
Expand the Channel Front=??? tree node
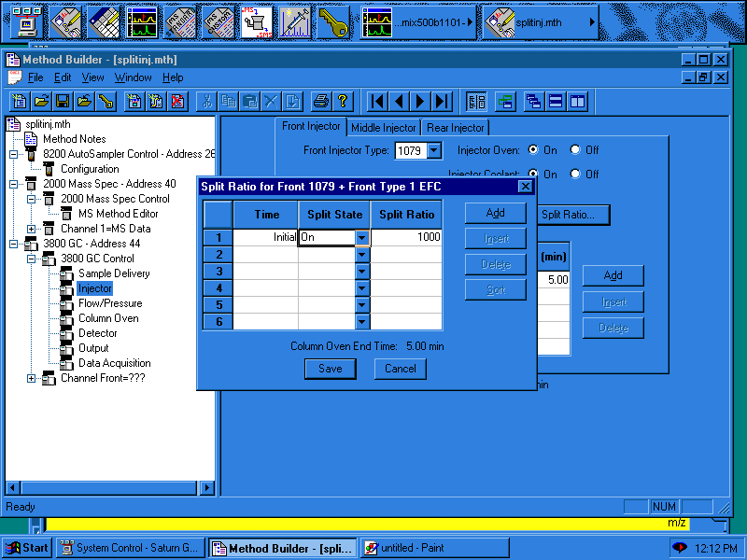[x=31, y=379]
